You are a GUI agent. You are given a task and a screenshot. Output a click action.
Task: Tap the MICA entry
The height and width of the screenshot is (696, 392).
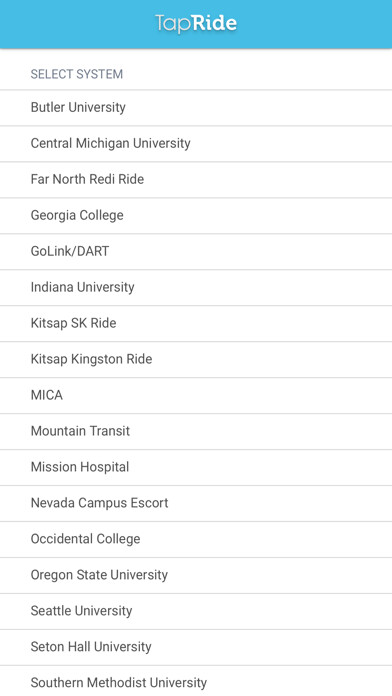coord(196,395)
